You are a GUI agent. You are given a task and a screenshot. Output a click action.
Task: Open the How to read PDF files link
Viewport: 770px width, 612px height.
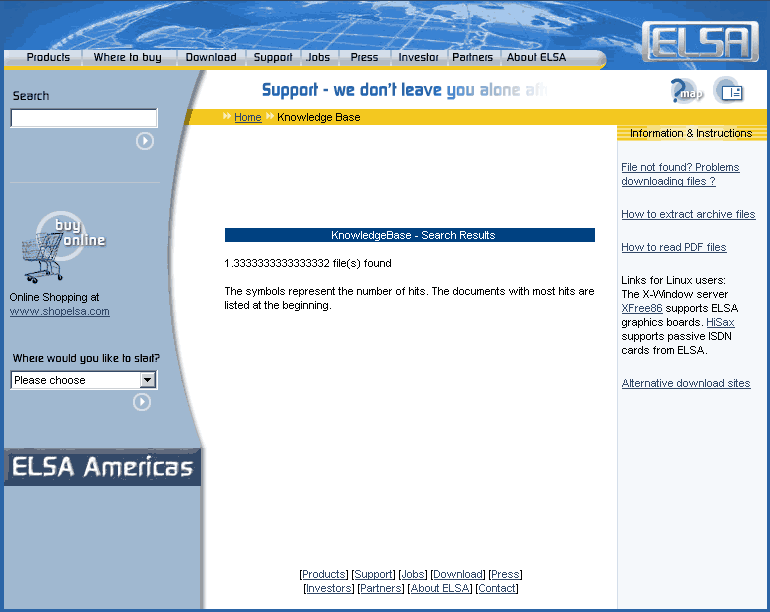pyautogui.click(x=673, y=247)
